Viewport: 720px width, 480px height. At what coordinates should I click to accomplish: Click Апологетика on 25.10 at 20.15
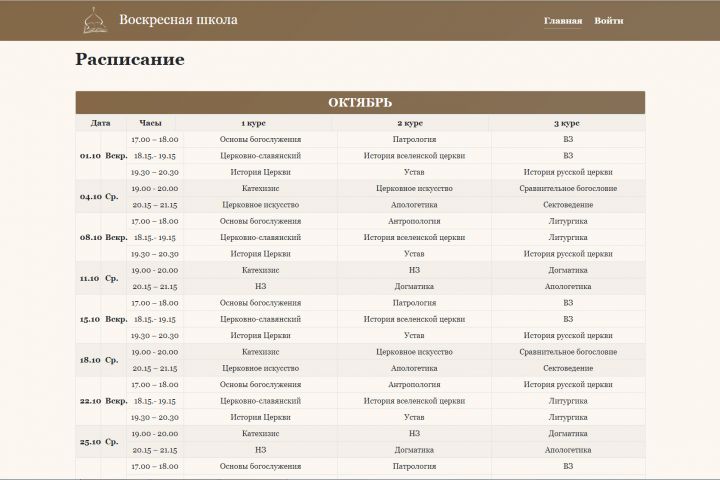pos(568,450)
